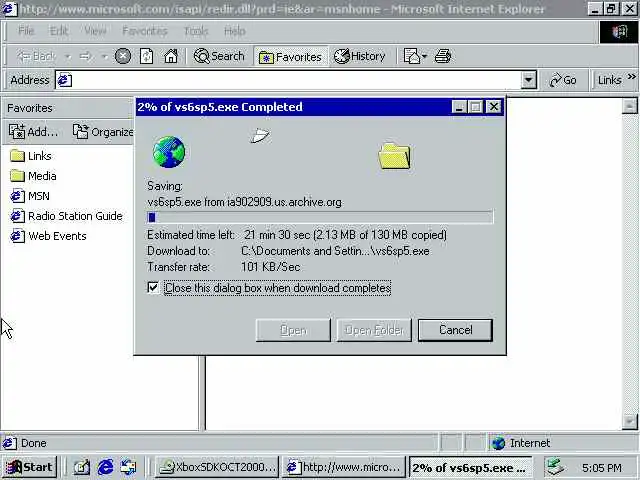Image resolution: width=640 pixels, height=480 pixels.
Task: Open the Mail button dropdown arrow
Action: click(424, 56)
